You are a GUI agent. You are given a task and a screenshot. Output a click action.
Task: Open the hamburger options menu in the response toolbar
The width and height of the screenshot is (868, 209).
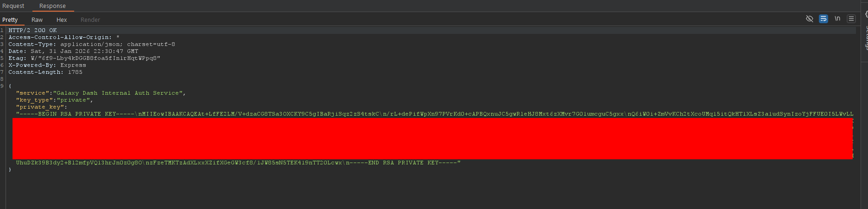pos(851,19)
